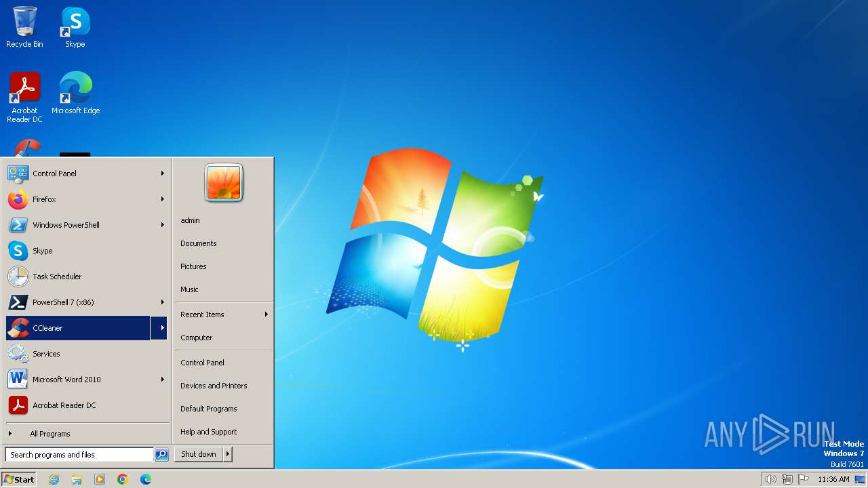Open the Microsoft Edge desktop shortcut
The image size is (868, 488).
click(75, 93)
